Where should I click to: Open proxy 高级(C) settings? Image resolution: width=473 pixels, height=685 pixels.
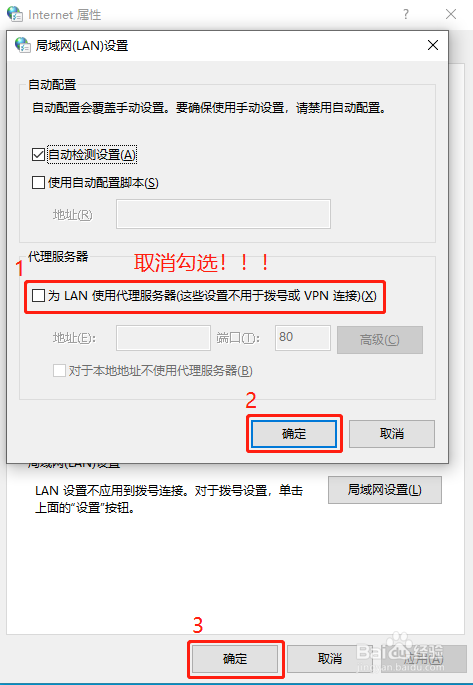(380, 339)
